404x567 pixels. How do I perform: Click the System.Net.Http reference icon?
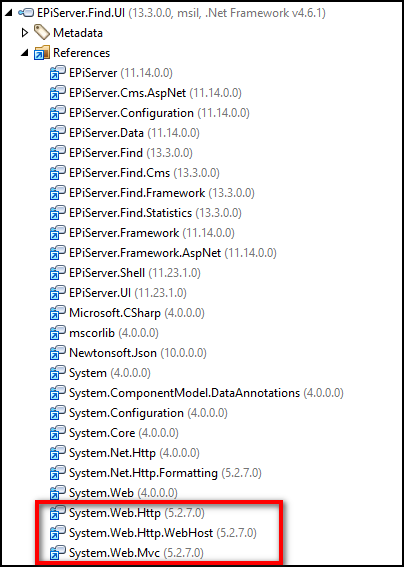tap(58, 452)
